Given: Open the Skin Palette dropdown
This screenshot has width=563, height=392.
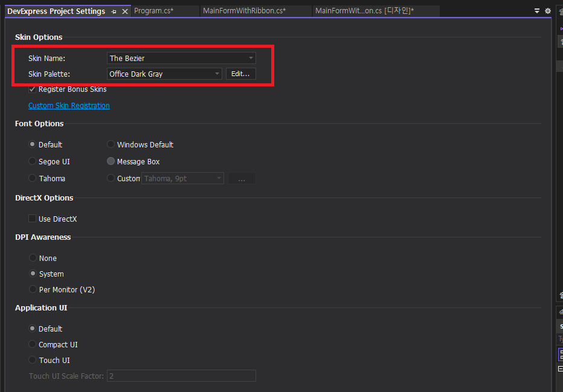Looking at the screenshot, I should point(164,74).
